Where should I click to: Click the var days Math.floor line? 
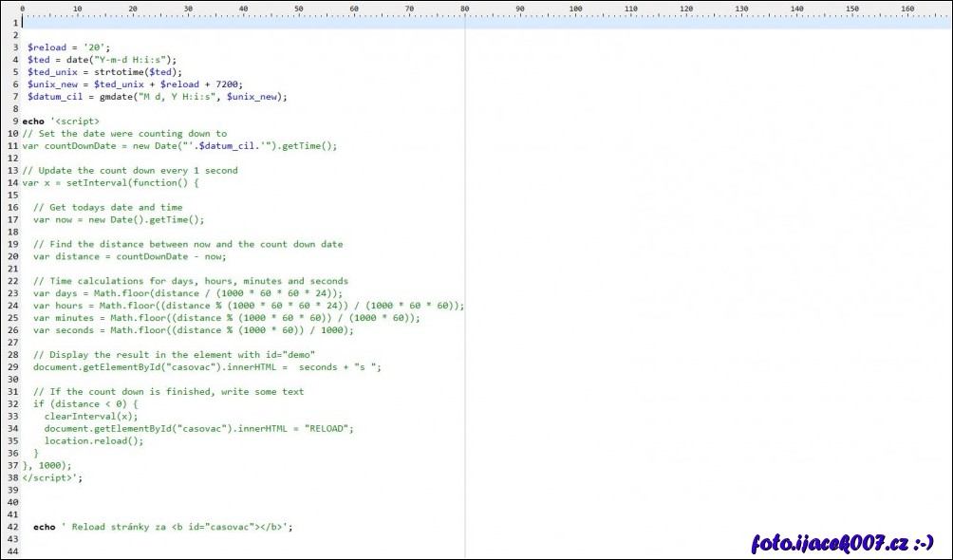(188, 293)
